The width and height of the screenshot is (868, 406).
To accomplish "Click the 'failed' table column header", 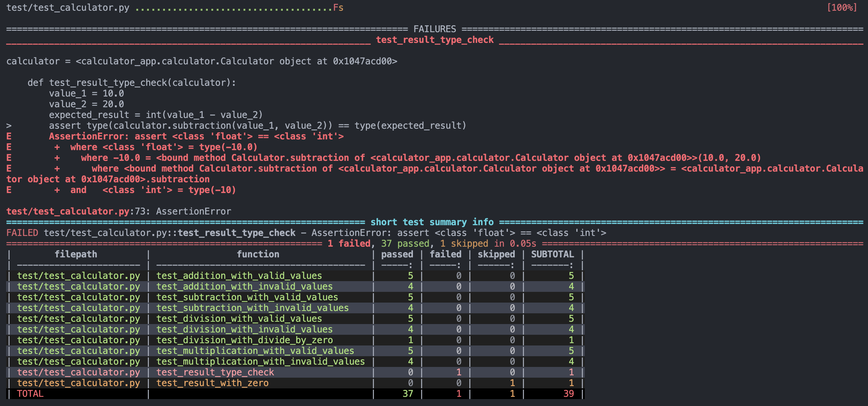I will [445, 254].
